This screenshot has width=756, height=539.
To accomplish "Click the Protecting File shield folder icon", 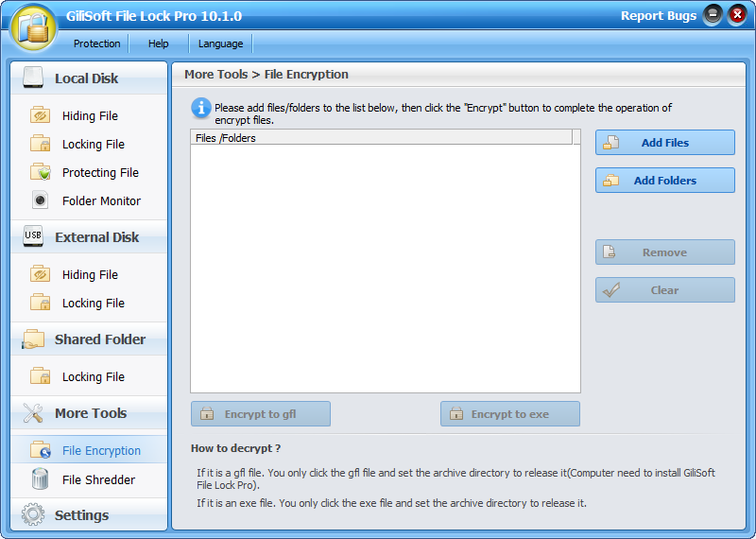I will click(40, 172).
